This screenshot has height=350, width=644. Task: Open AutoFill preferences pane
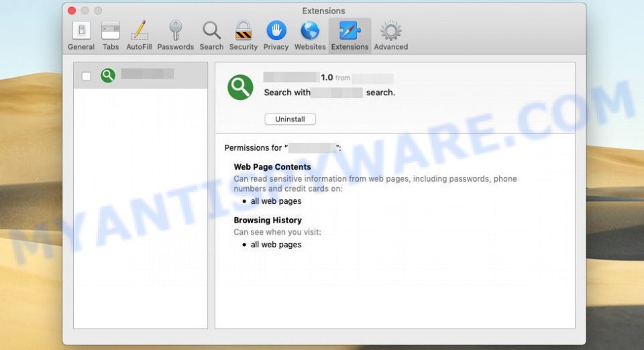[139, 36]
